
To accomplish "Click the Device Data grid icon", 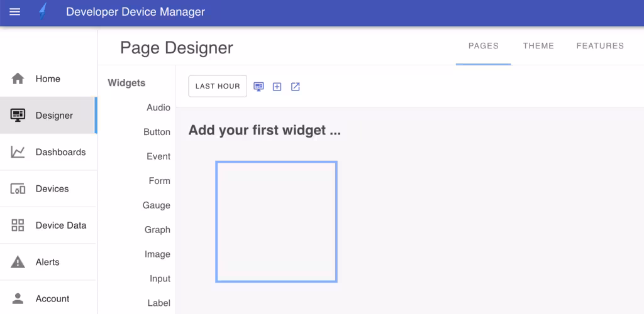I will coord(18,225).
